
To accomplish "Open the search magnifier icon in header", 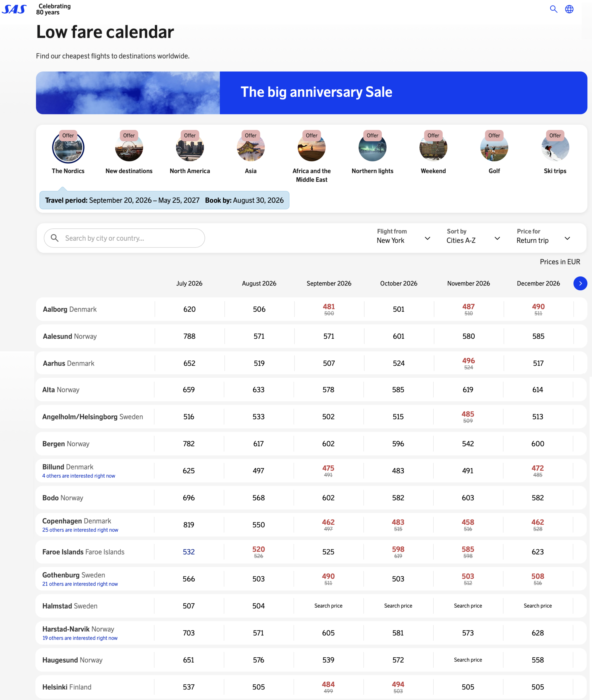I will coord(553,9).
